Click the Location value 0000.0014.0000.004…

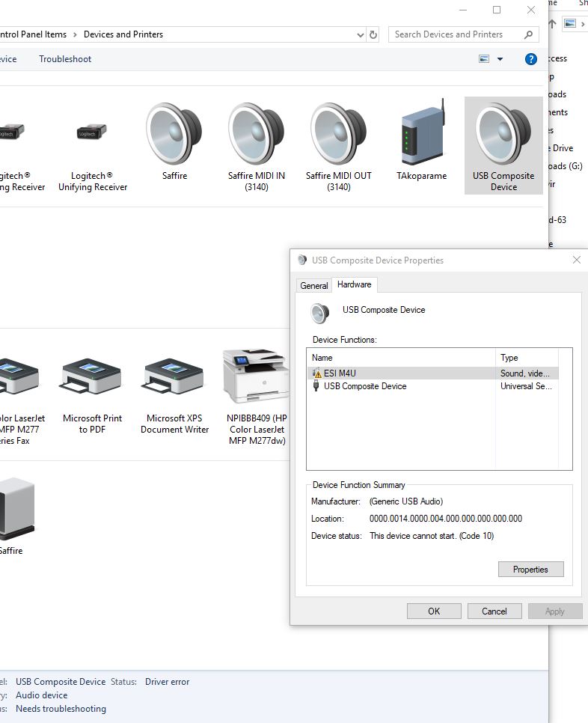(446, 519)
